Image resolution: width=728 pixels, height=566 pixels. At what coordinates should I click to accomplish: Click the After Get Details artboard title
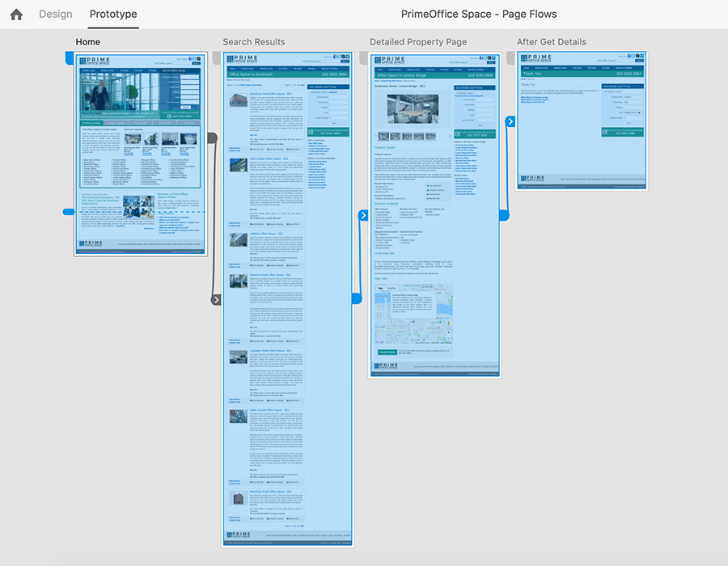(552, 42)
